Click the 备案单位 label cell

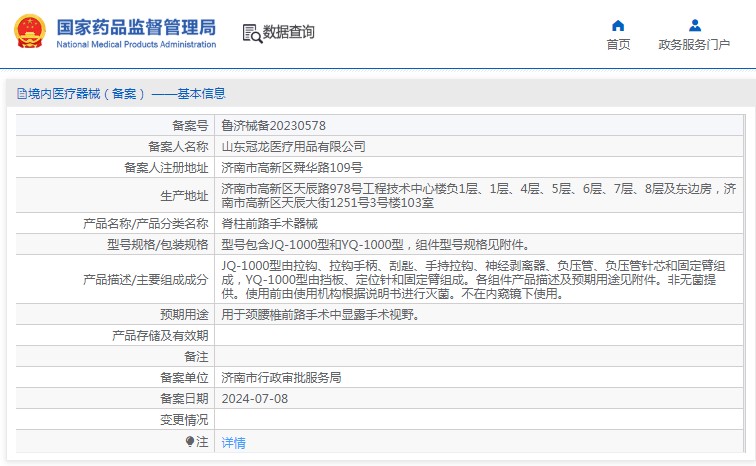point(116,378)
